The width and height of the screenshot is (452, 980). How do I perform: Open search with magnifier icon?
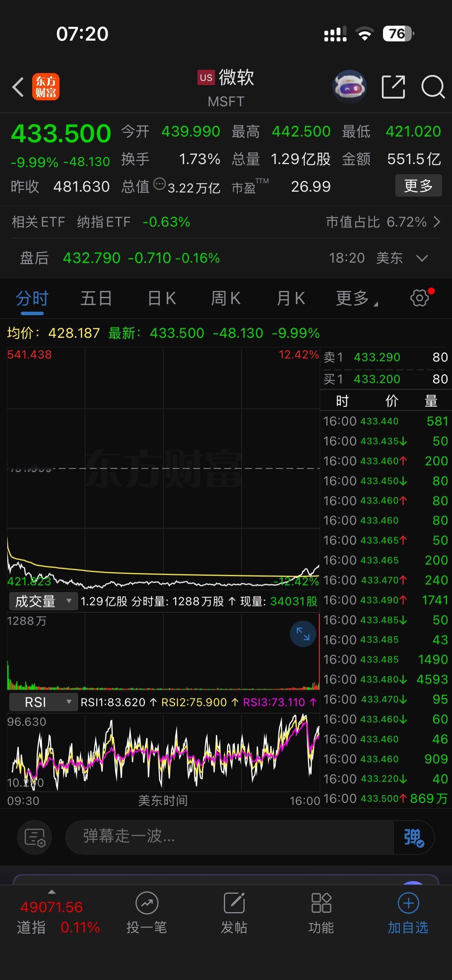(x=433, y=87)
